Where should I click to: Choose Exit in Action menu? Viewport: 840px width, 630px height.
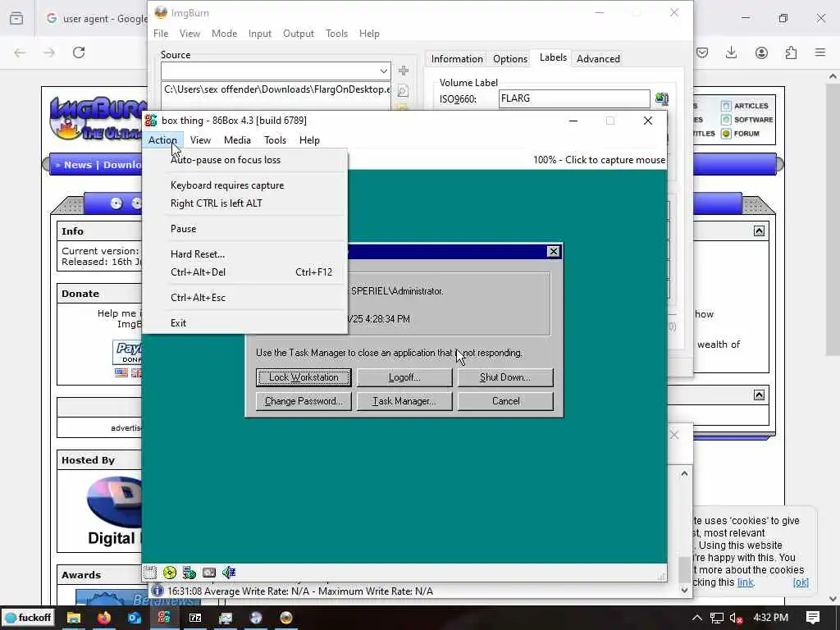pyautogui.click(x=244, y=323)
